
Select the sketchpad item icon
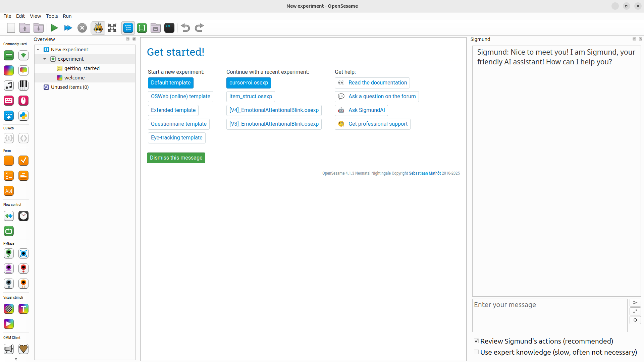[8, 70]
